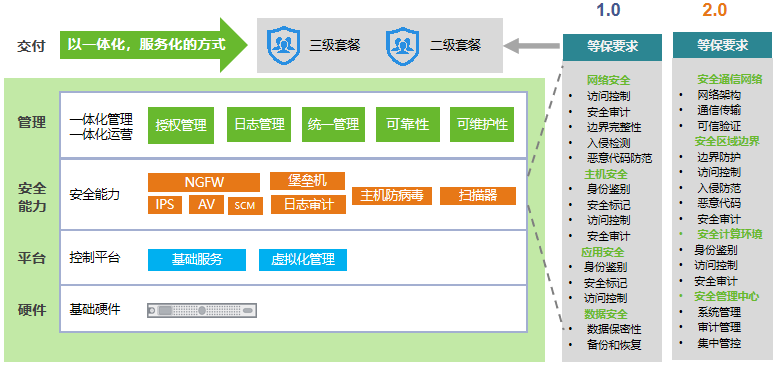Click the green arrow banner 以一体化，服务化的方式
This screenshot has width=777, height=367.
click(x=154, y=45)
